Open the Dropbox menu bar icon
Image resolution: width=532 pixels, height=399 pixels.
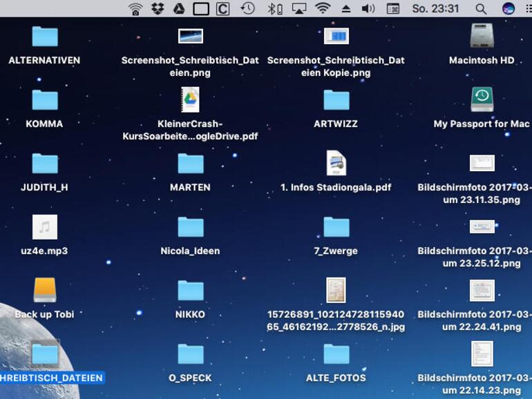157,9
